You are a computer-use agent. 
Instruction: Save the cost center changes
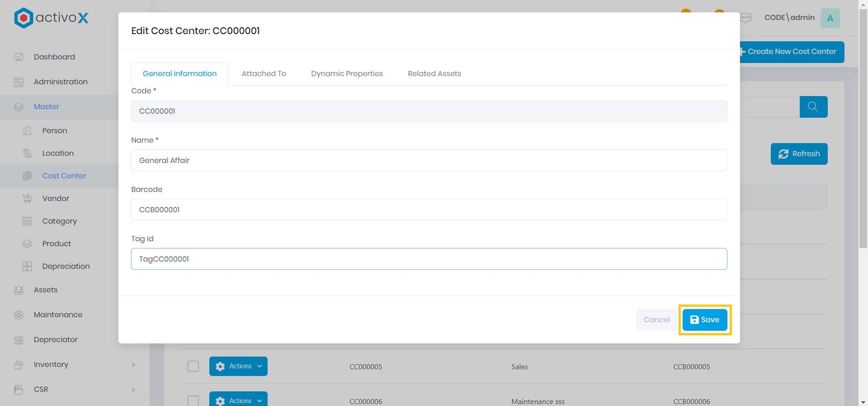[x=704, y=320]
